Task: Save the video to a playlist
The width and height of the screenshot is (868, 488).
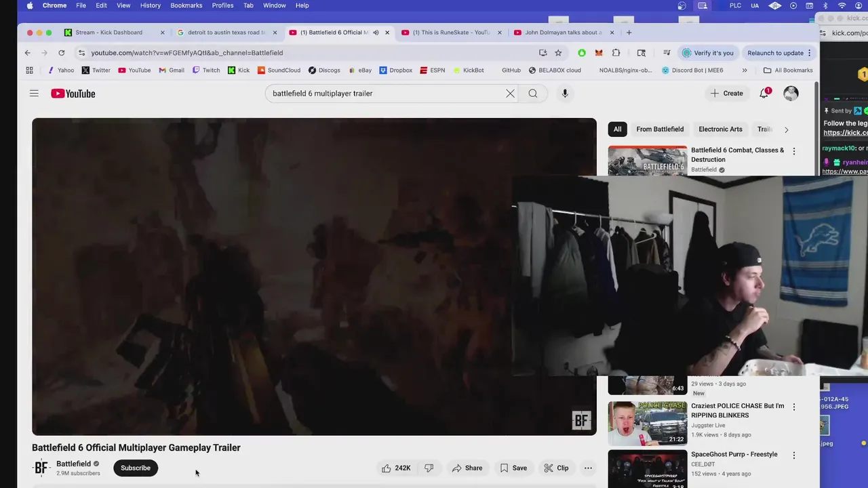Action: [x=513, y=468]
